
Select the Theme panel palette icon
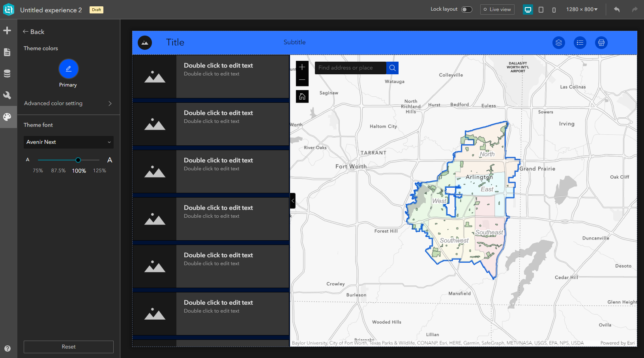click(8, 117)
